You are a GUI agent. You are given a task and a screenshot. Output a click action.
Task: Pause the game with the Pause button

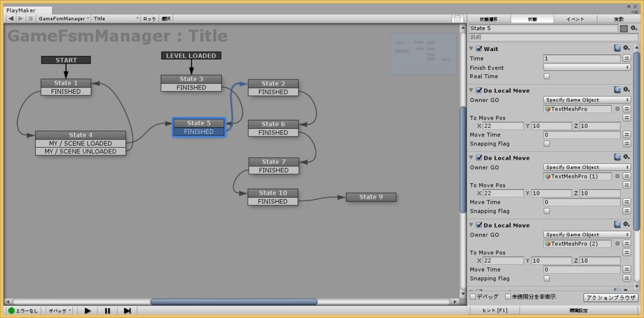(108, 310)
